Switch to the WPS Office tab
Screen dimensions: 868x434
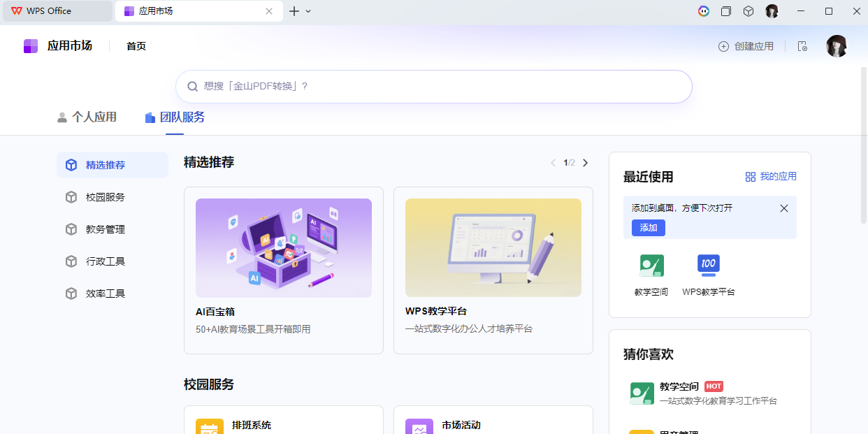click(x=56, y=11)
